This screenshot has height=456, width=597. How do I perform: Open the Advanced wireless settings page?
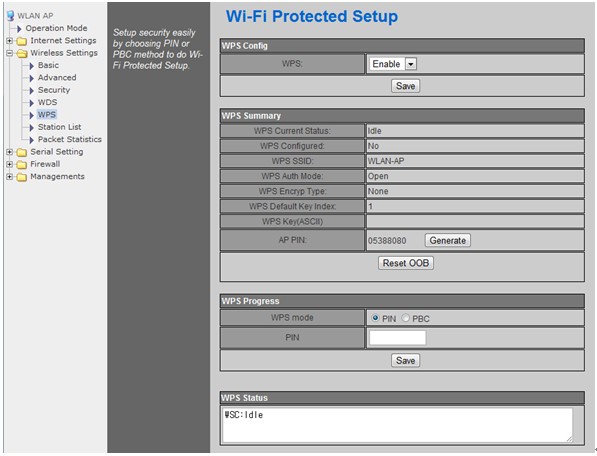57,77
